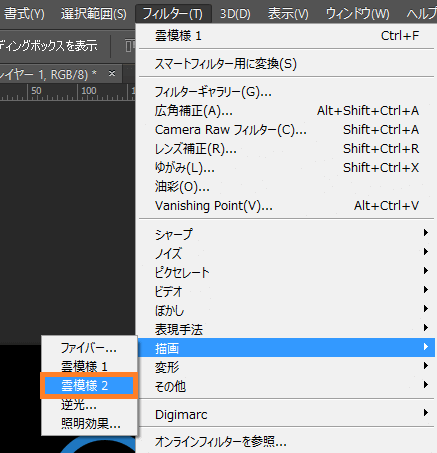Open Vanishing Point(V)...
437x453 pixels.
[287, 206]
